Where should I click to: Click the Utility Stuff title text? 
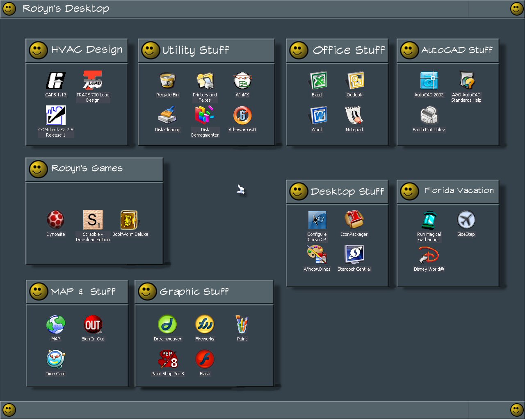[196, 50]
